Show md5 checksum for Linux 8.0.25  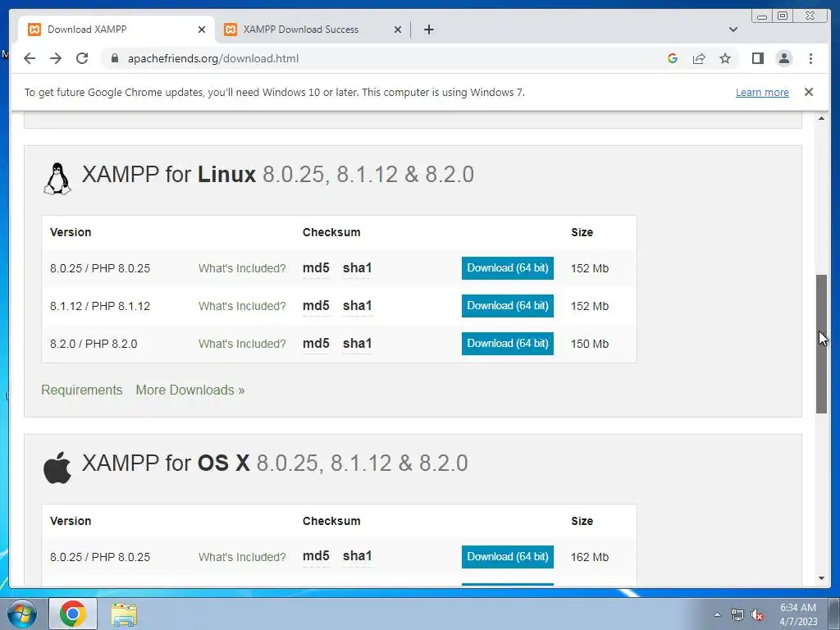click(316, 268)
